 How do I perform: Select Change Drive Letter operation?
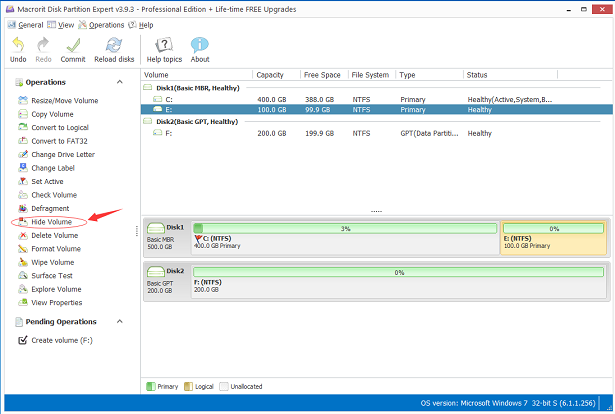point(56,154)
